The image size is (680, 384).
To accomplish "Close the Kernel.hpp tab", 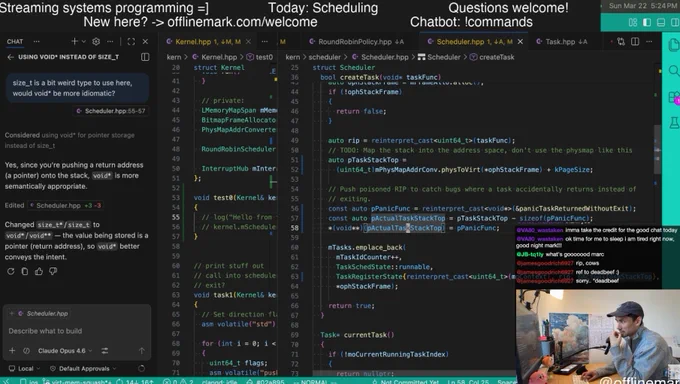I will point(248,42).
